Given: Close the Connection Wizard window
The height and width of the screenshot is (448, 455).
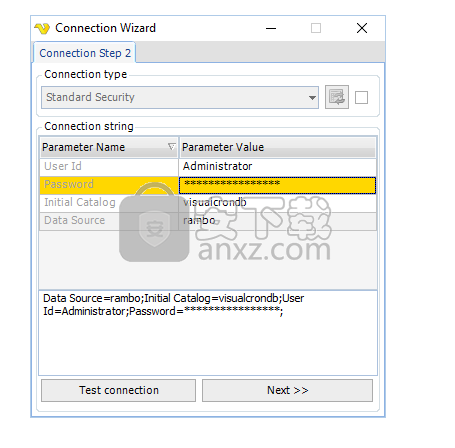Looking at the screenshot, I should [362, 28].
